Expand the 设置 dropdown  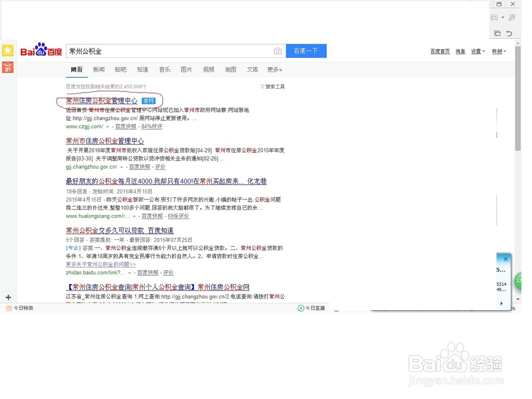coord(478,51)
